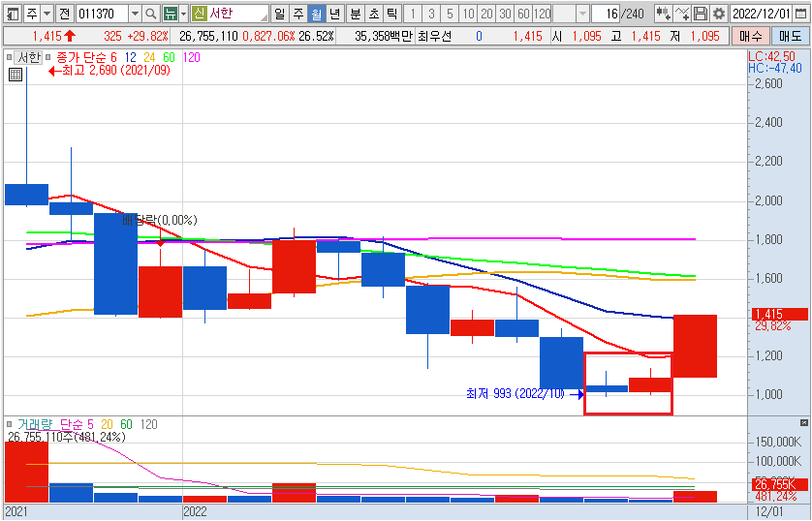Viewport: 812px width, 521px height.
Task: Click the 26,755K volume tag on axis
Action: [x=779, y=485]
